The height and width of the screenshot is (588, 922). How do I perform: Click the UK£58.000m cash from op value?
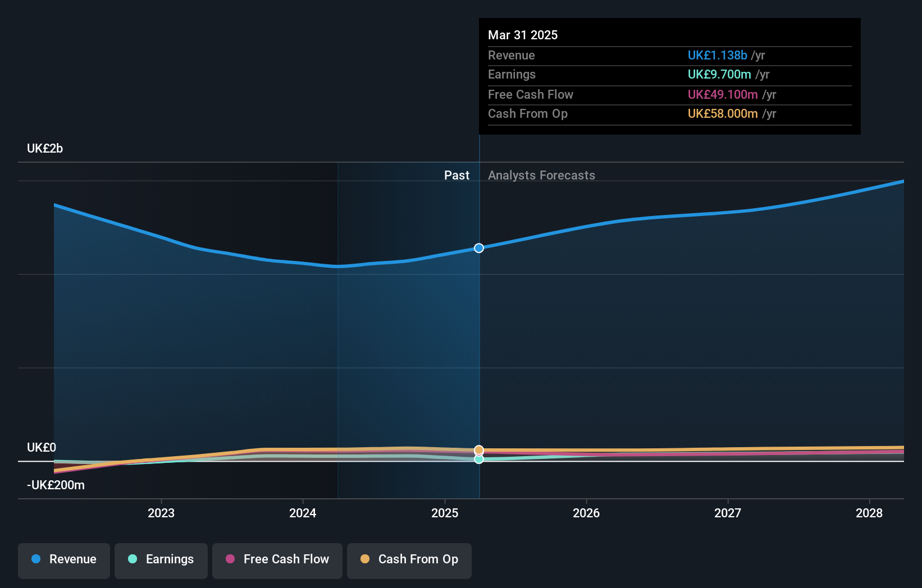pos(723,114)
